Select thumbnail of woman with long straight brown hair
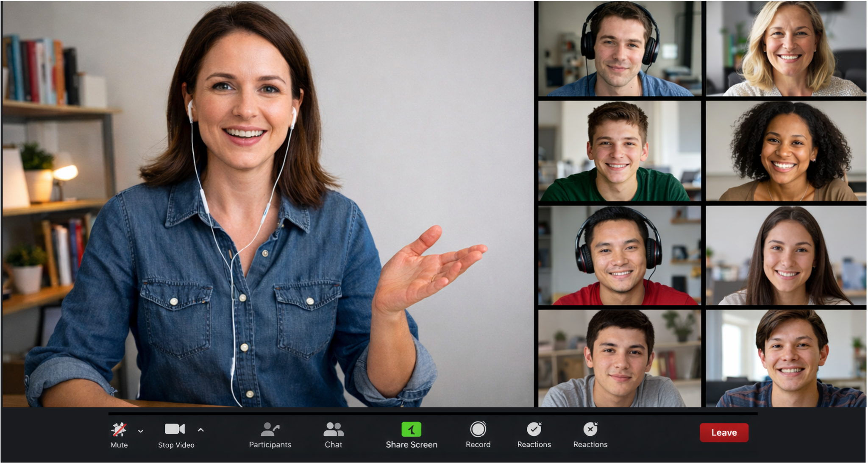The width and height of the screenshot is (868, 463). point(787,255)
